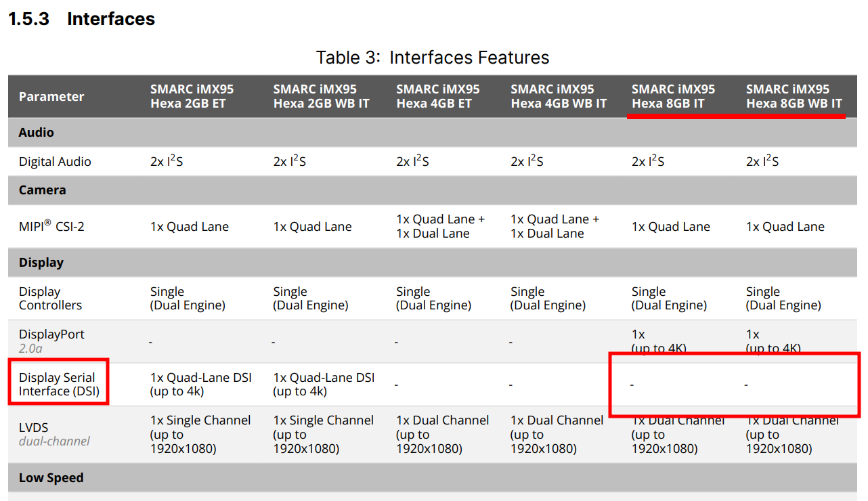Click the "MIPI CSI-2" row label
The image size is (868, 501).
click(51, 226)
